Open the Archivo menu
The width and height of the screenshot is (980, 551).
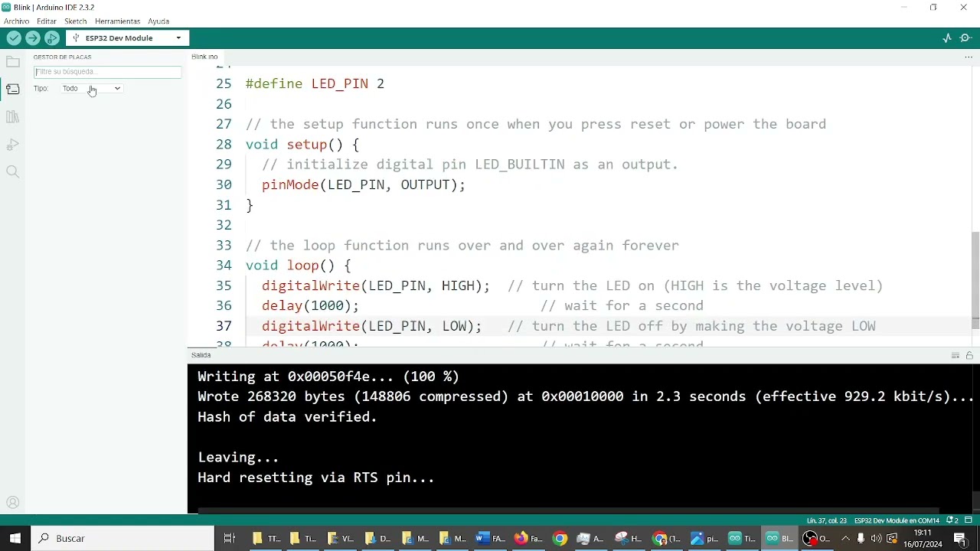point(16,21)
